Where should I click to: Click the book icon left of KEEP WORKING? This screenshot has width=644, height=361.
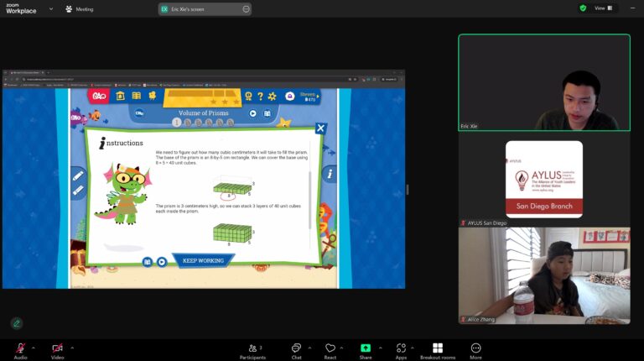(148, 261)
